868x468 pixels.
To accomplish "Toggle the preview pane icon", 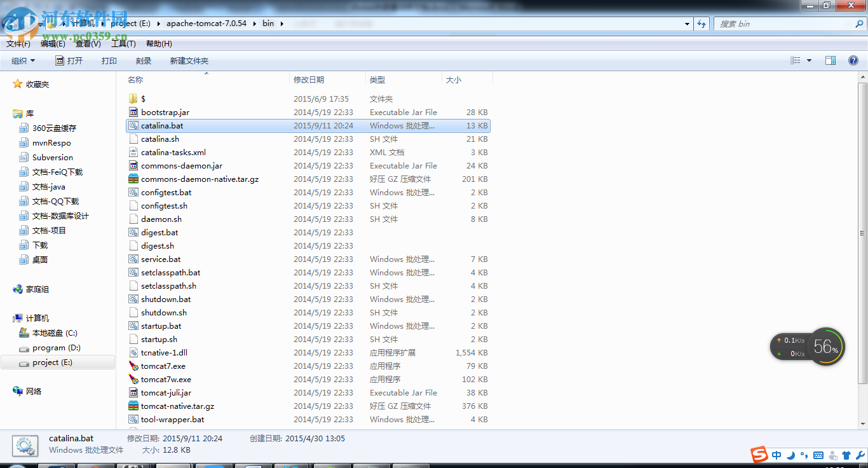I will pyautogui.click(x=831, y=60).
